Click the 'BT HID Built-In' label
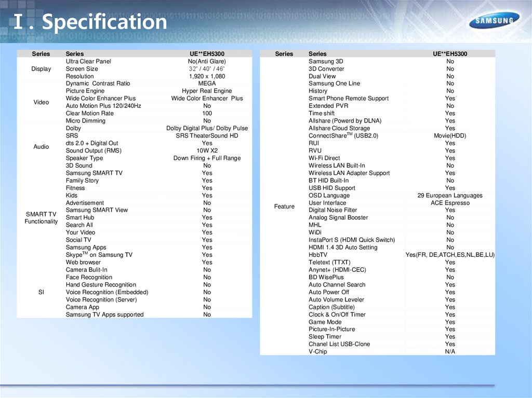Viewport: 532px width, 398px height. pos(328,181)
